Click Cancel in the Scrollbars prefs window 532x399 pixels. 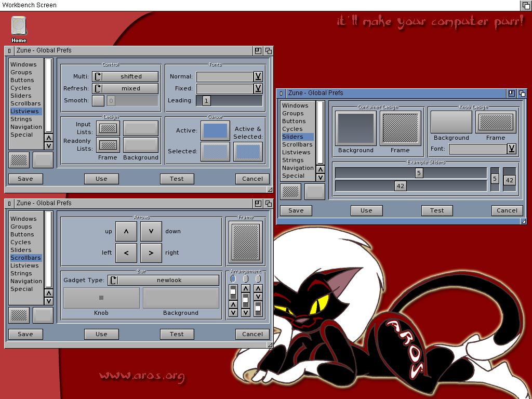252,334
